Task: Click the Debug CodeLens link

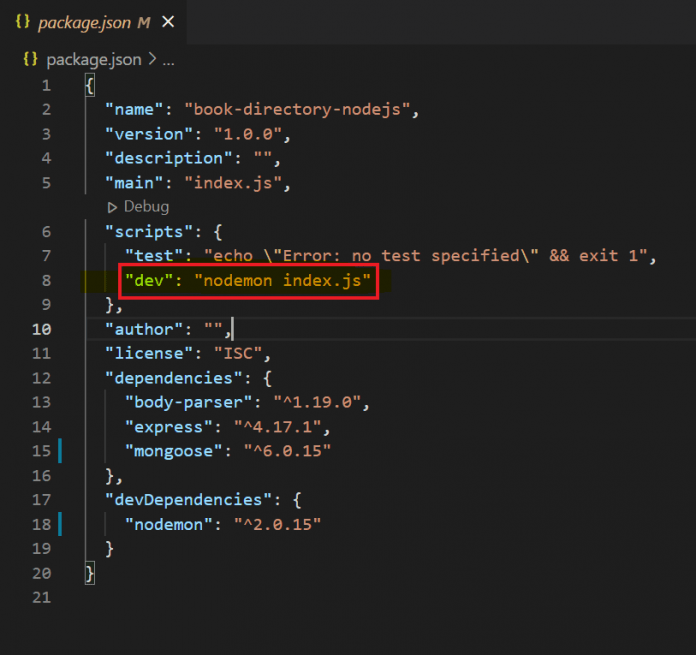Action: click(146, 207)
